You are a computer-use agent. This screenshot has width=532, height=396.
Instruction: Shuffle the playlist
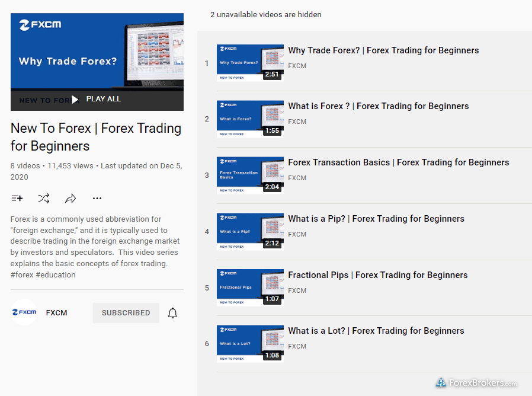point(43,199)
